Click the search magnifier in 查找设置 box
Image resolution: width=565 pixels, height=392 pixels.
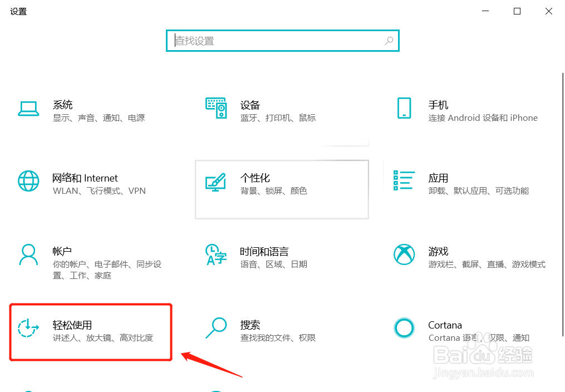pyautogui.click(x=389, y=41)
